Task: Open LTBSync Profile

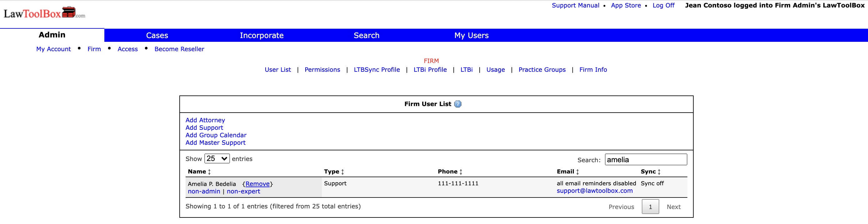Action: 377,70
